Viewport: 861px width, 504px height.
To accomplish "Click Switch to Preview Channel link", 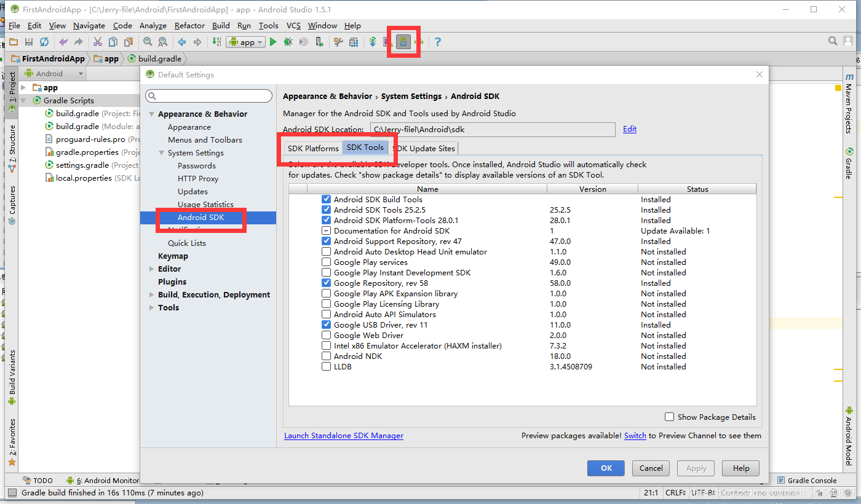I will pyautogui.click(x=635, y=436).
